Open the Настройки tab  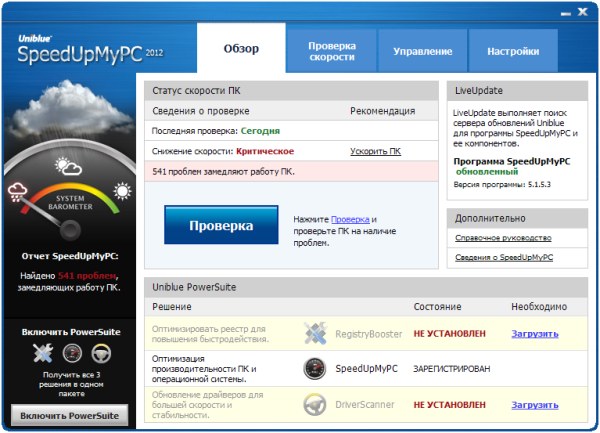[513, 50]
